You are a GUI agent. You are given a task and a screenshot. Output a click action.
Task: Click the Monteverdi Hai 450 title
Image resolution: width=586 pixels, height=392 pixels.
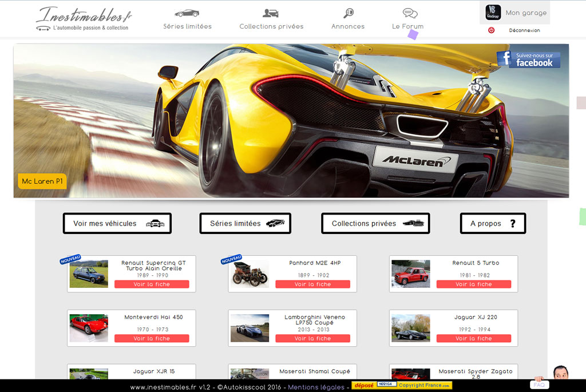click(153, 317)
